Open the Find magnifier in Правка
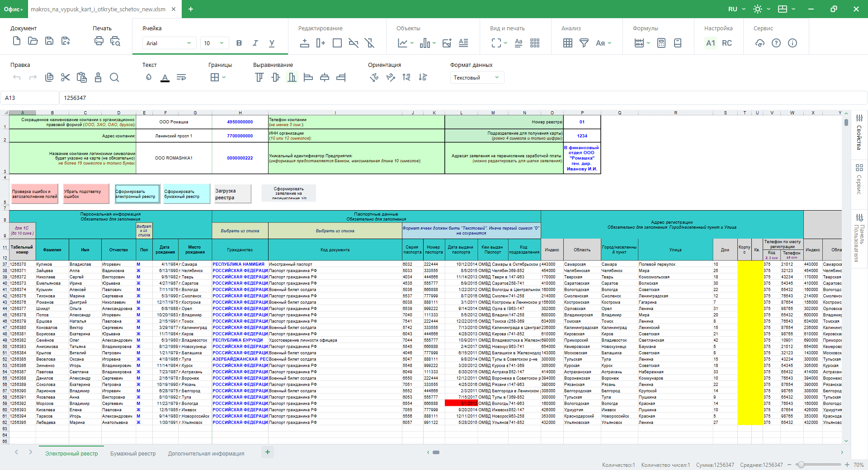Viewport: 868px width, 470px height. pyautogui.click(x=114, y=77)
